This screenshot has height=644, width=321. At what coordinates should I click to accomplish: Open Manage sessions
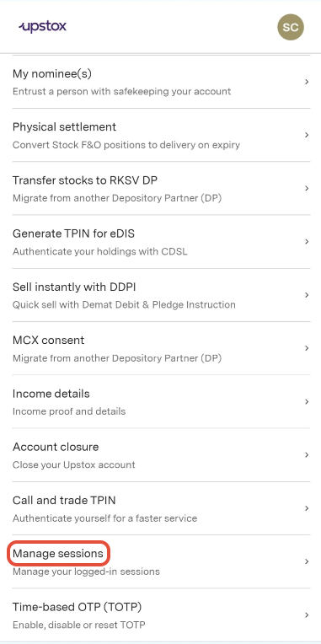[160, 561]
